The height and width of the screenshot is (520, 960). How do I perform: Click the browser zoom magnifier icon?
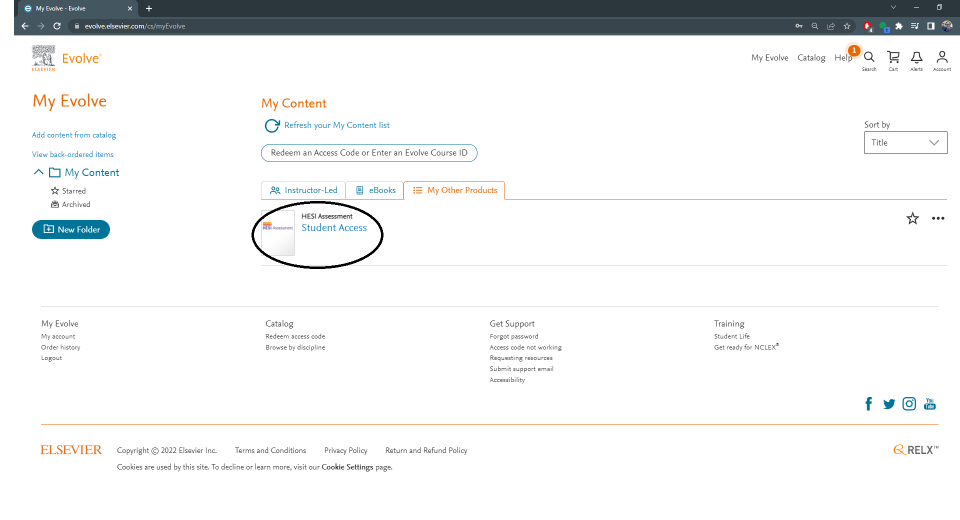pos(815,26)
